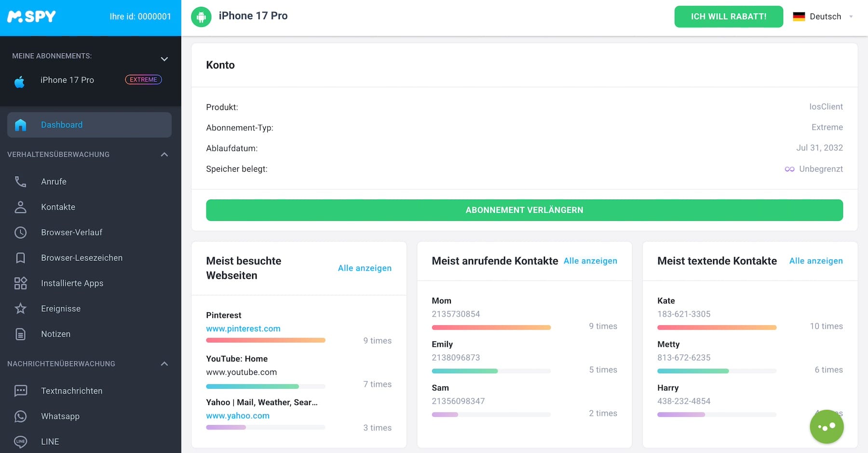
Task: Click Kate's number 183-621-3305
Action: [684, 314]
